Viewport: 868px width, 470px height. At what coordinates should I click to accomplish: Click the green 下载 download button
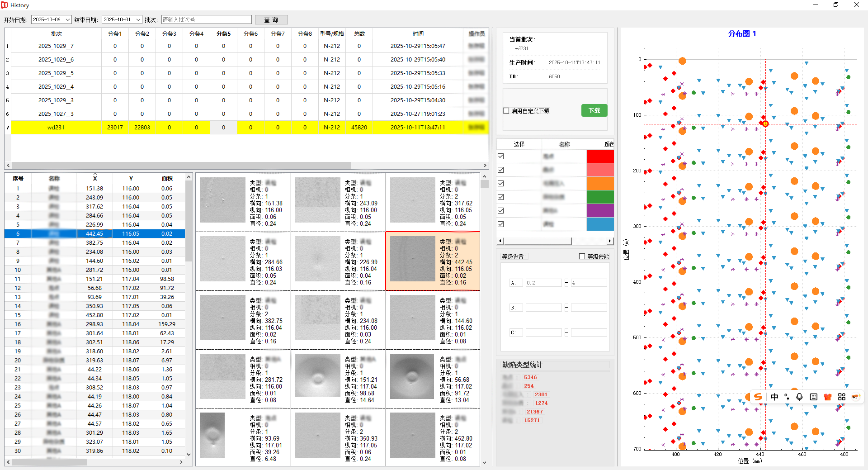594,111
